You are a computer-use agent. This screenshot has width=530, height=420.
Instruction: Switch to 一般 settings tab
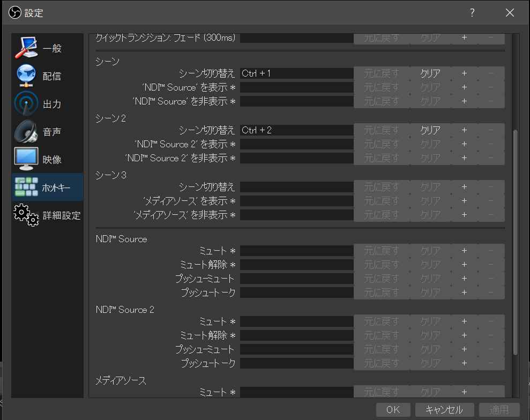point(47,48)
